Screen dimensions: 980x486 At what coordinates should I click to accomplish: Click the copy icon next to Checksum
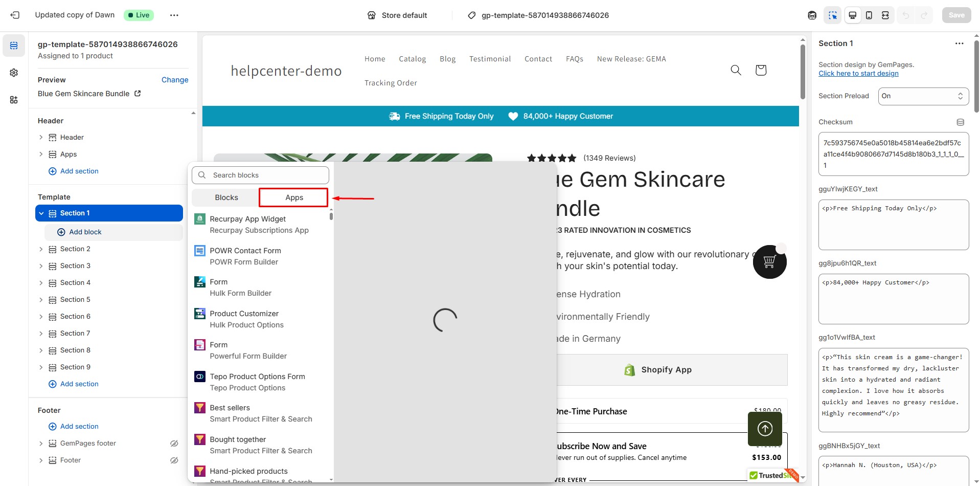[960, 122]
